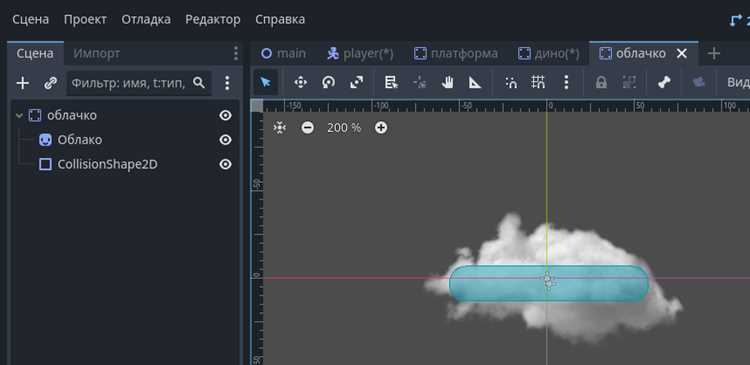750x365 pixels.
Task: Open the платформа scene tab
Action: click(456, 54)
